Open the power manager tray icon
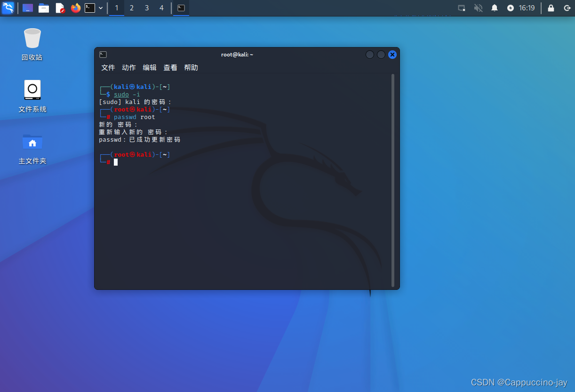The image size is (575, 392). click(511, 8)
